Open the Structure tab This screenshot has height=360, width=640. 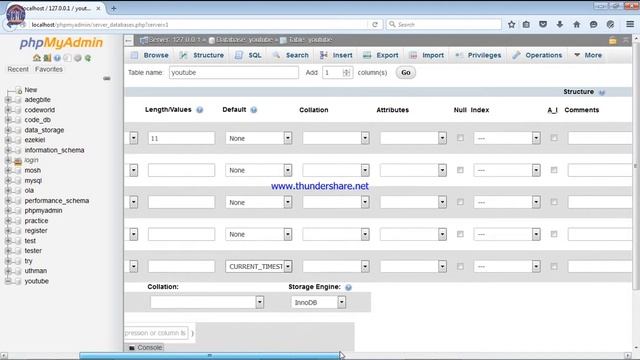point(202,55)
